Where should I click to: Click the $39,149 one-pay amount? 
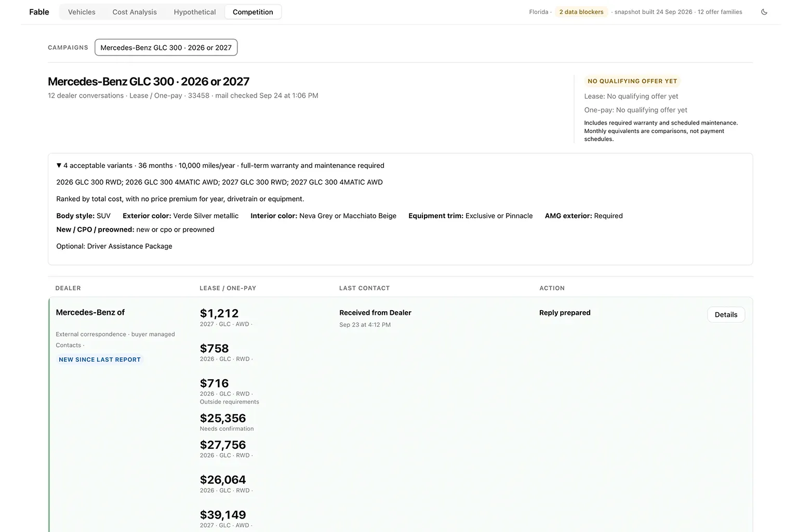pyautogui.click(x=223, y=514)
